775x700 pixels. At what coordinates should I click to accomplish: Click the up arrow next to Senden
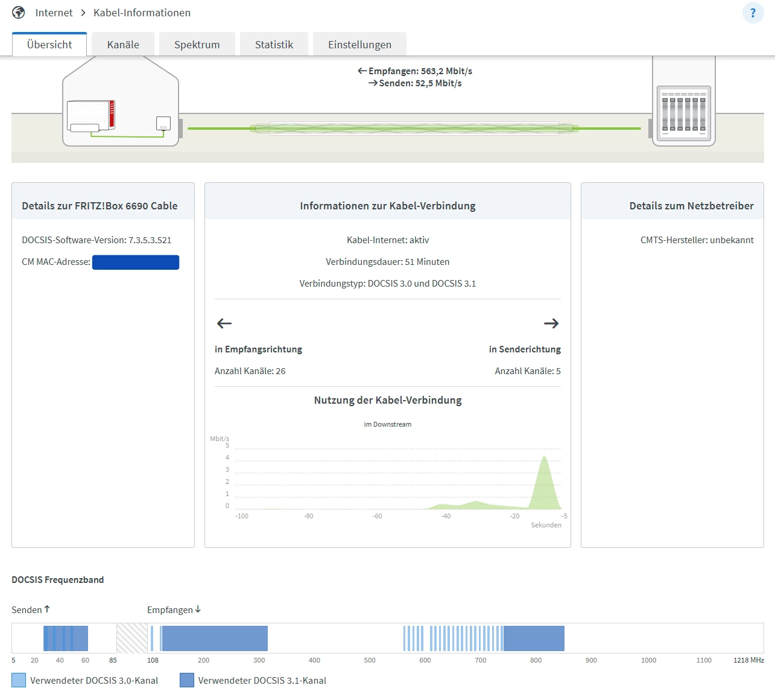point(47,609)
